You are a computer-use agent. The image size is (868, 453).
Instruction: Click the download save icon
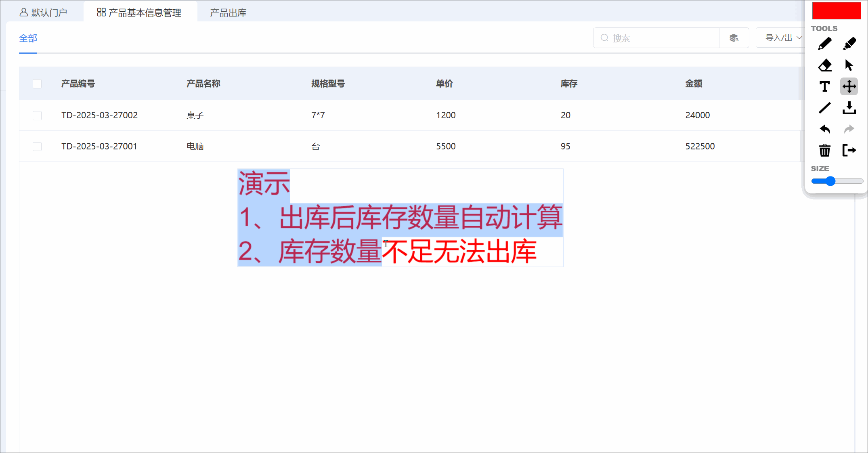coord(849,108)
